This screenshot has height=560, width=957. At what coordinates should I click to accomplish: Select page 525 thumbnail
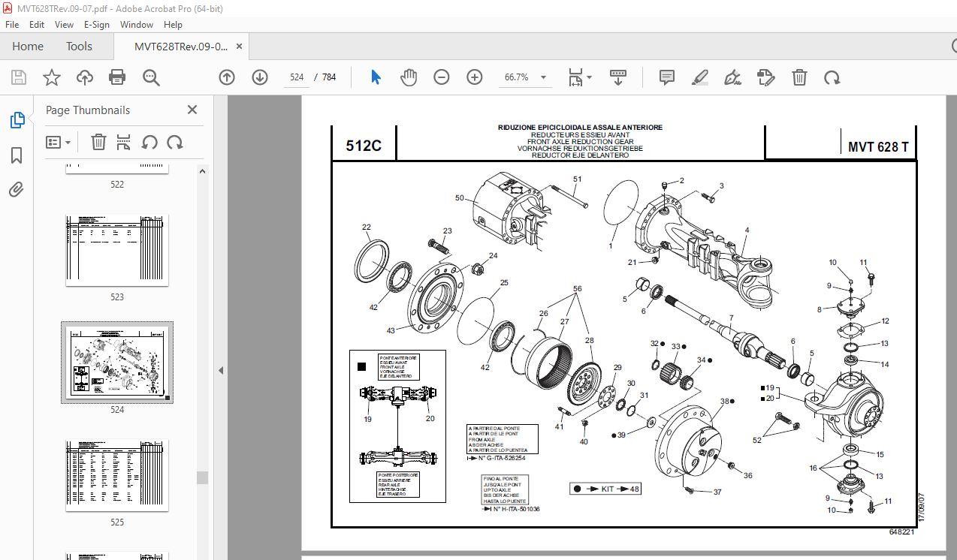117,475
